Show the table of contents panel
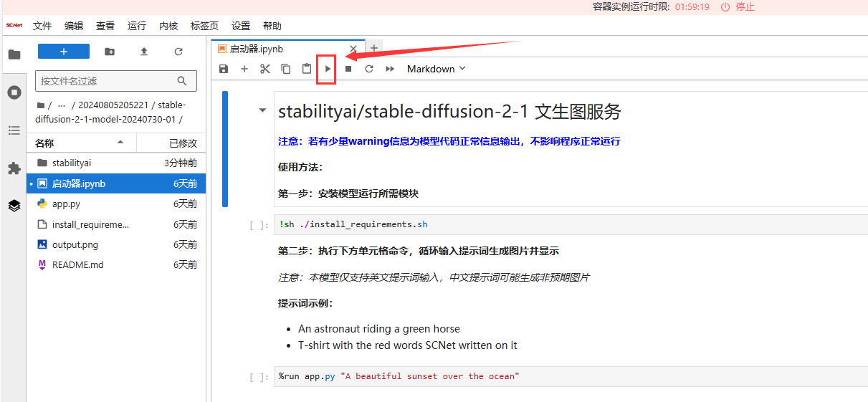This screenshot has width=868, height=402. pyautogui.click(x=14, y=130)
